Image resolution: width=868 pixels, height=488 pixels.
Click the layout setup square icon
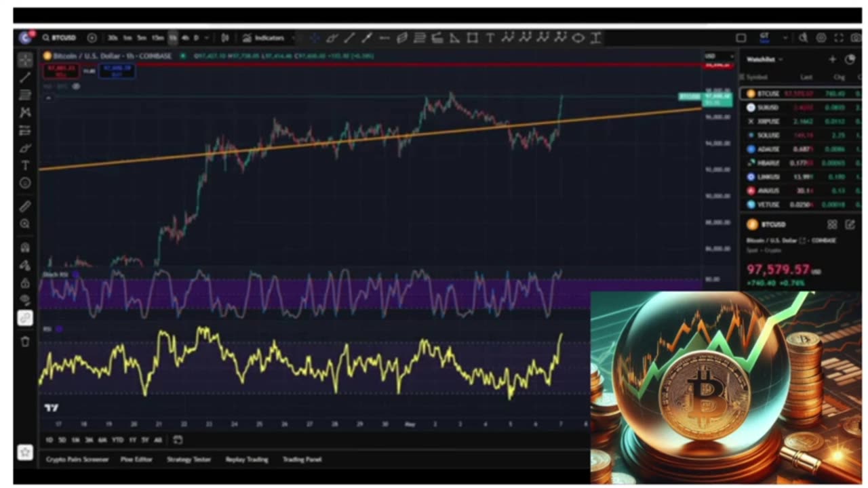[x=741, y=38]
